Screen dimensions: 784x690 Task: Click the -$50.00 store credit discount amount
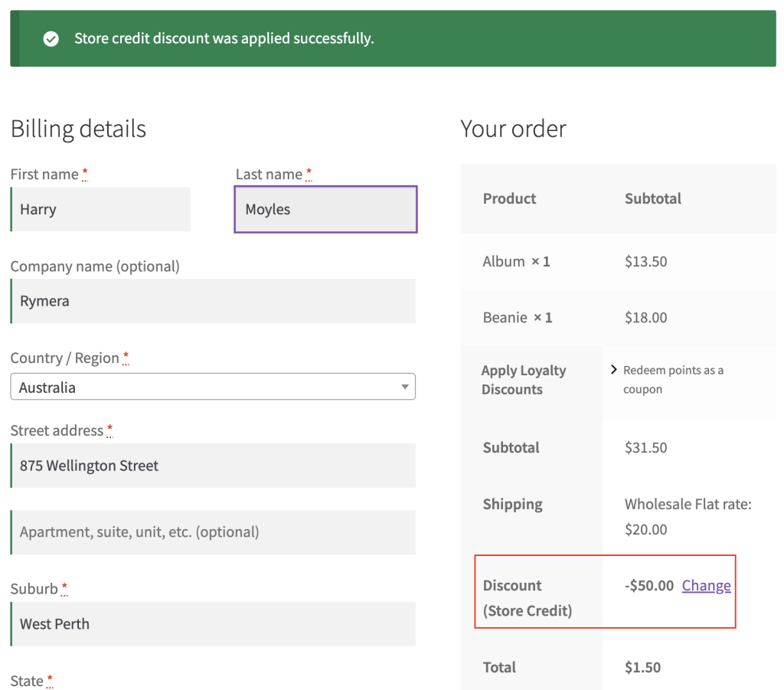(649, 586)
